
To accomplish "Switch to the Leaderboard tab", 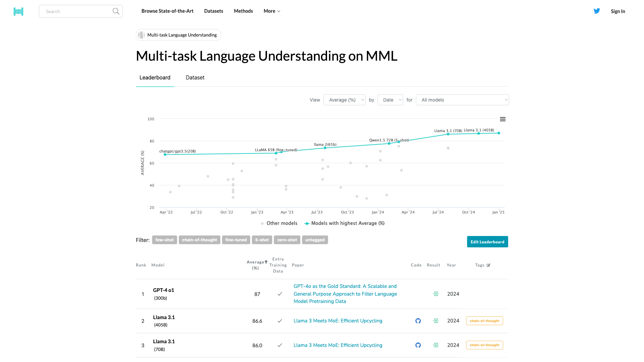I will pos(155,78).
